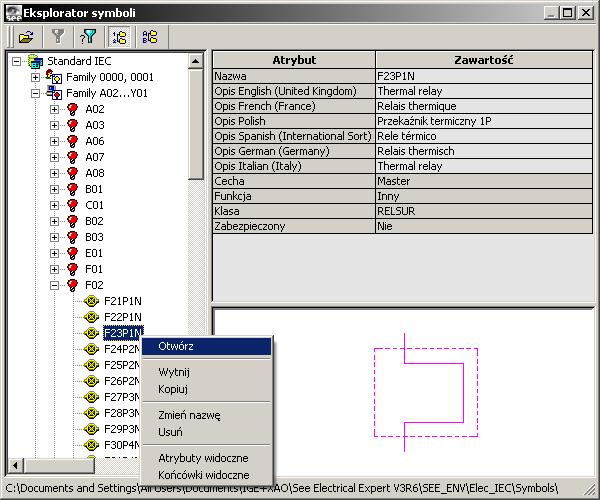Select Family A02...Y01 icon

54,93
